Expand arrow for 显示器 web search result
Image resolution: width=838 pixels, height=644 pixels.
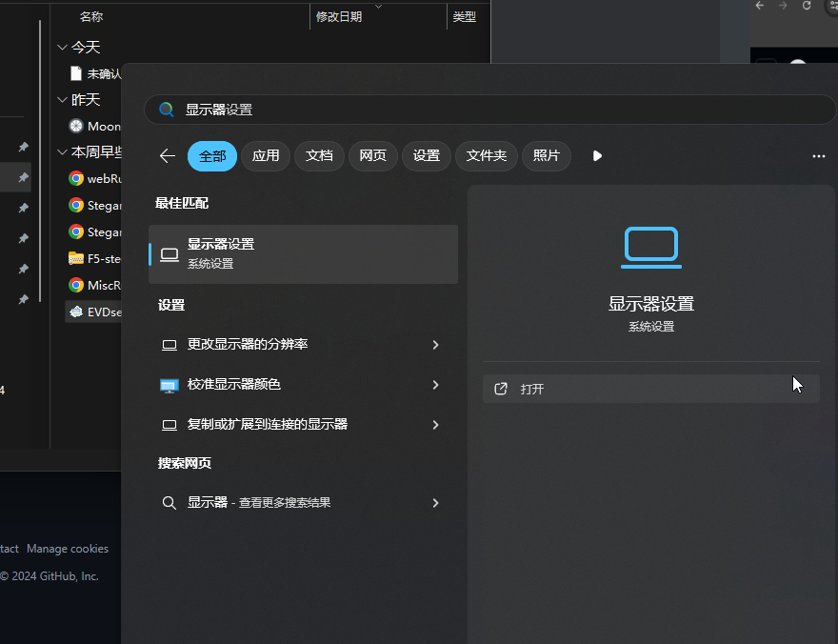(435, 503)
